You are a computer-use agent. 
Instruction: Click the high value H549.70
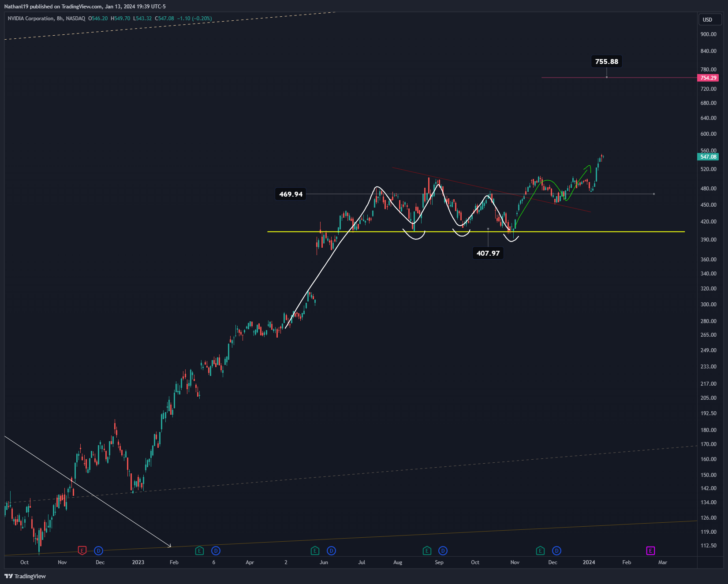(120, 19)
